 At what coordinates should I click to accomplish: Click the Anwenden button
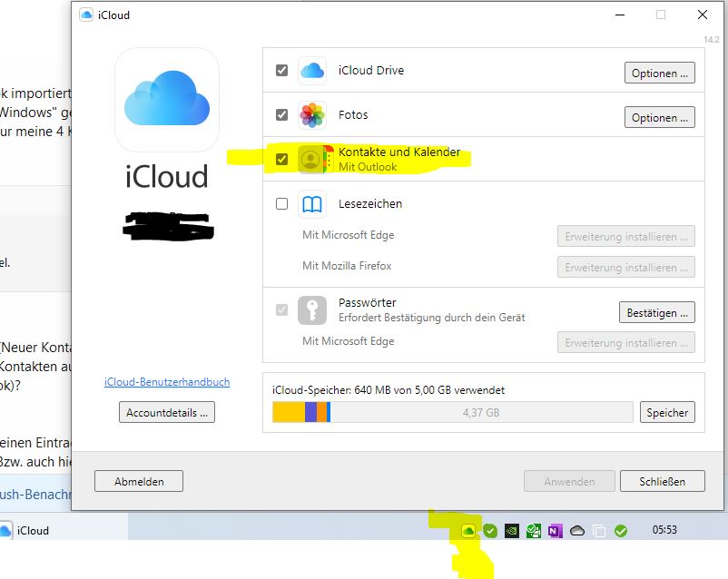(569, 482)
